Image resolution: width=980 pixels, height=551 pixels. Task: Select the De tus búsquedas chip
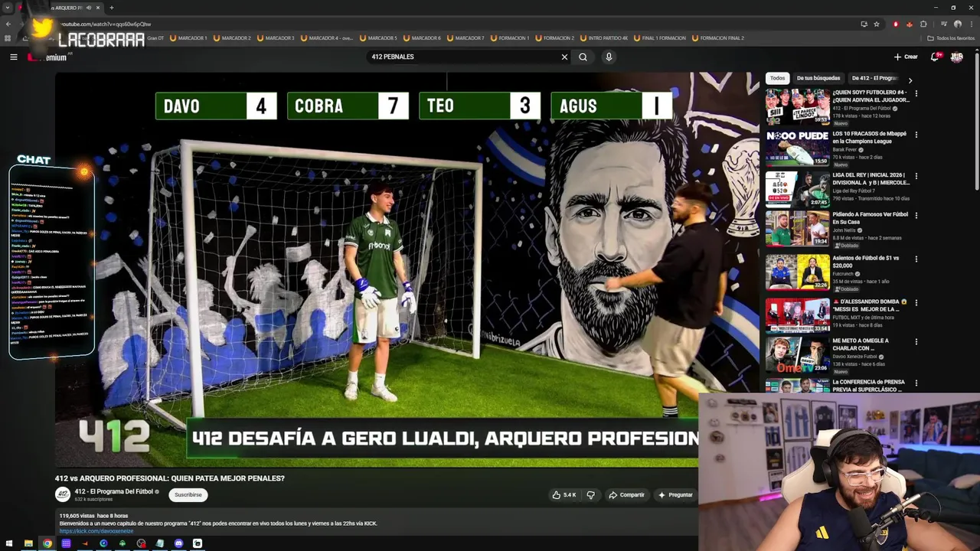(x=818, y=78)
